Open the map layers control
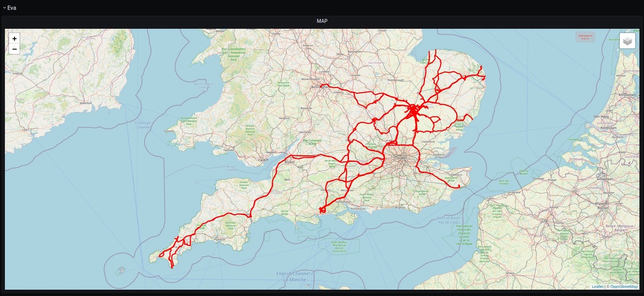 (627, 41)
